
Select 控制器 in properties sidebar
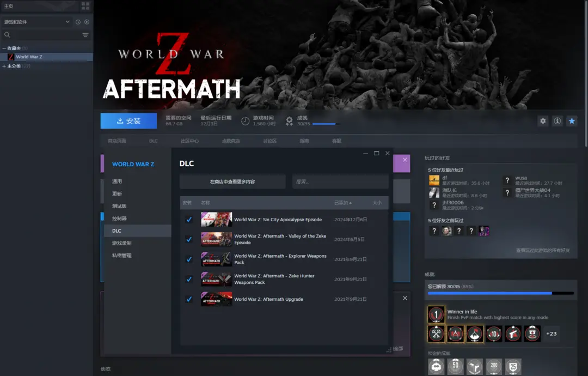coord(138,219)
